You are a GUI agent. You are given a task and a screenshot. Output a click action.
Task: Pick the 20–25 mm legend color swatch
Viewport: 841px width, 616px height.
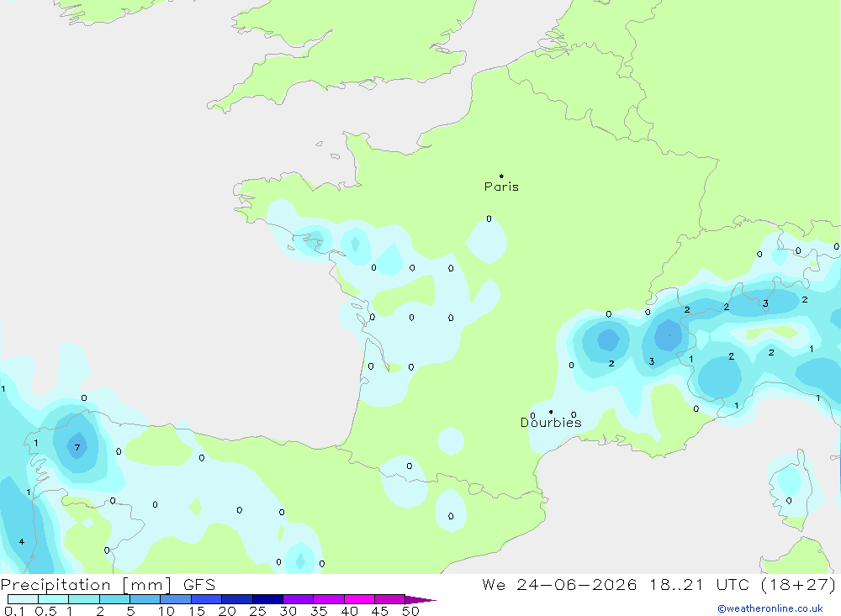(237, 599)
